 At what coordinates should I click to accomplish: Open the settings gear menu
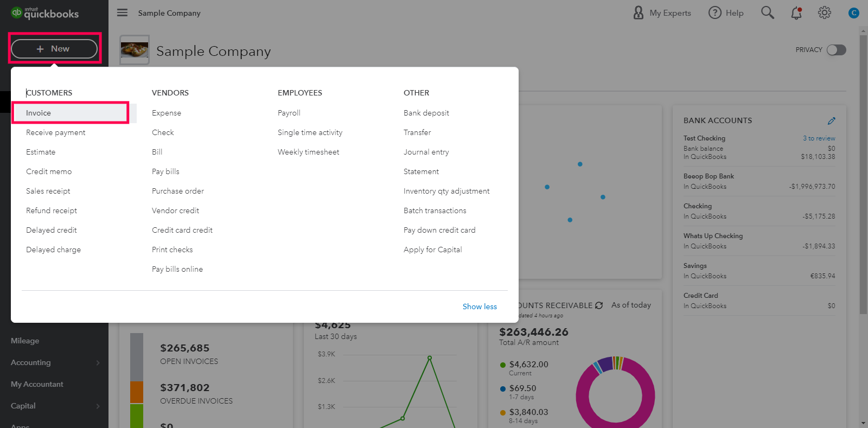[825, 12]
